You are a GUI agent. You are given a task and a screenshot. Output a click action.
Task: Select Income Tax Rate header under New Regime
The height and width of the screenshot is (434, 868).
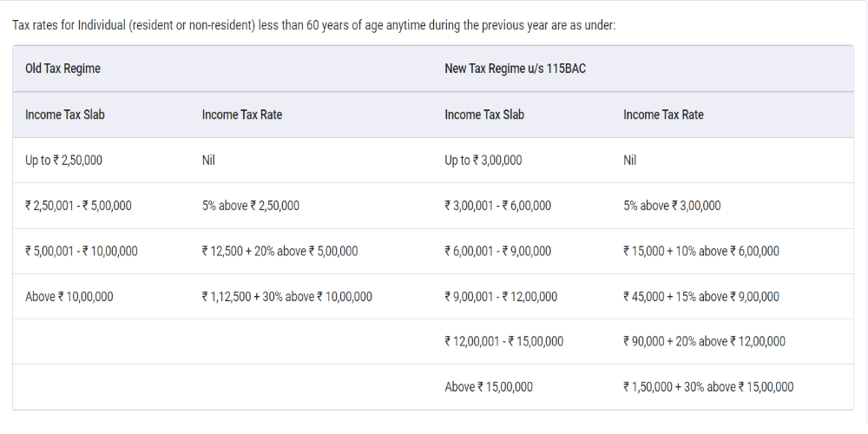point(663,115)
